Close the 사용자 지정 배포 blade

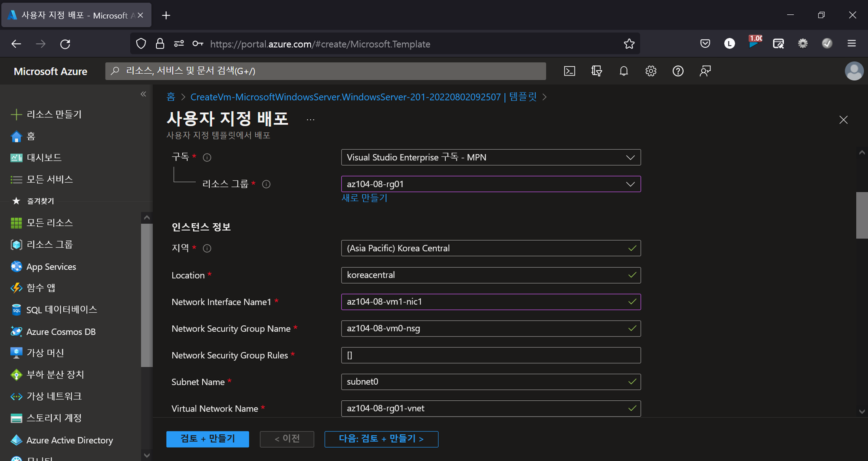coord(843,120)
